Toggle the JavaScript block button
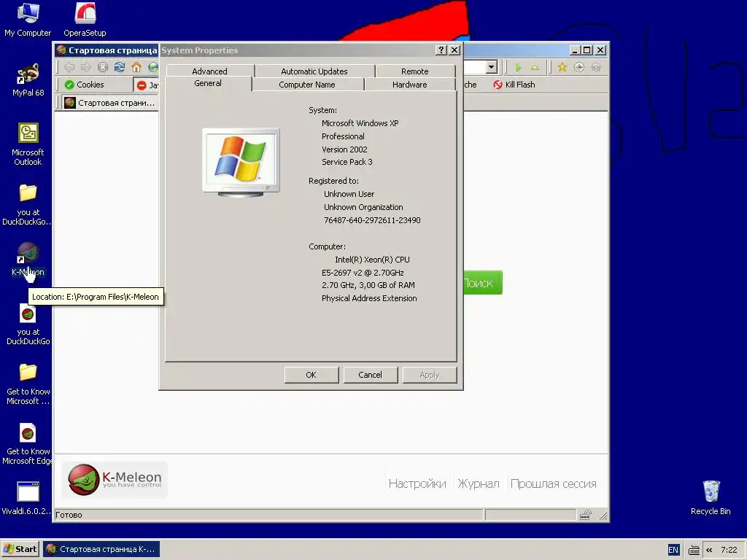This screenshot has height=560, width=747. (147, 85)
